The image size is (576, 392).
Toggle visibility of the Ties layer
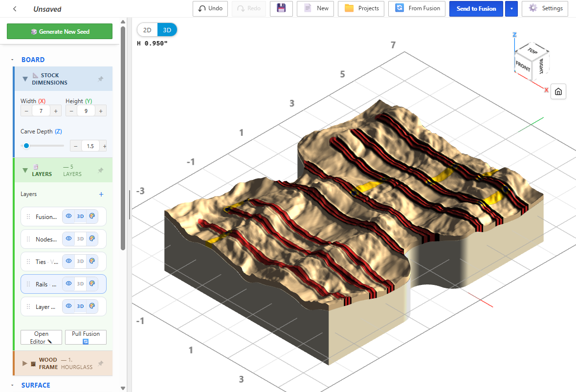pyautogui.click(x=68, y=261)
